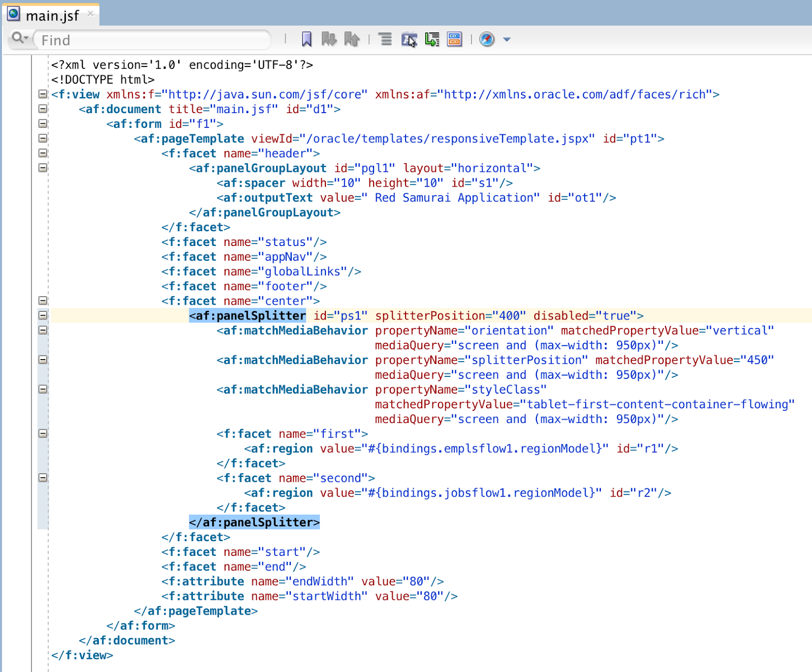This screenshot has width=812, height=672.
Task: Collapse the f:view element code fold
Action: (x=43, y=94)
